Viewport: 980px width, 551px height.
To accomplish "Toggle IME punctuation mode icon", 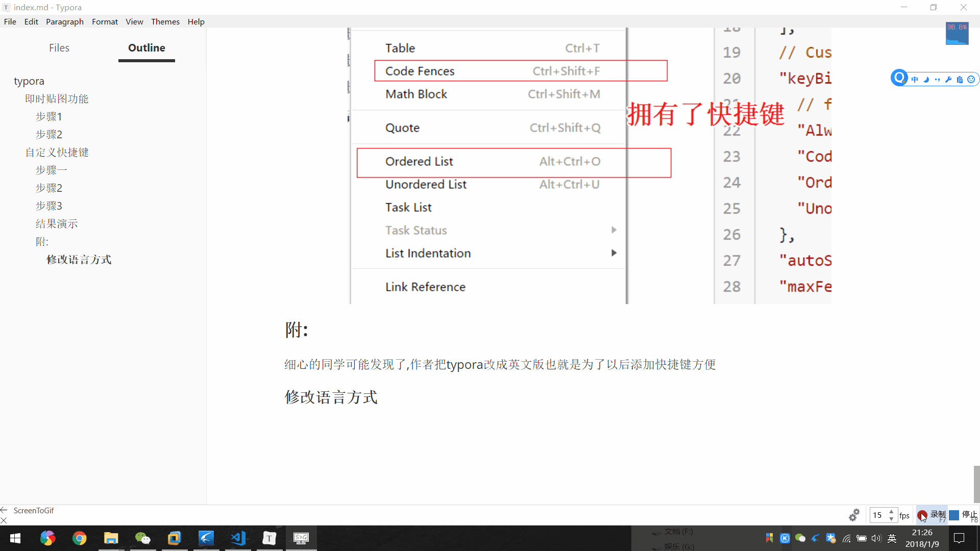I will pyautogui.click(x=937, y=80).
